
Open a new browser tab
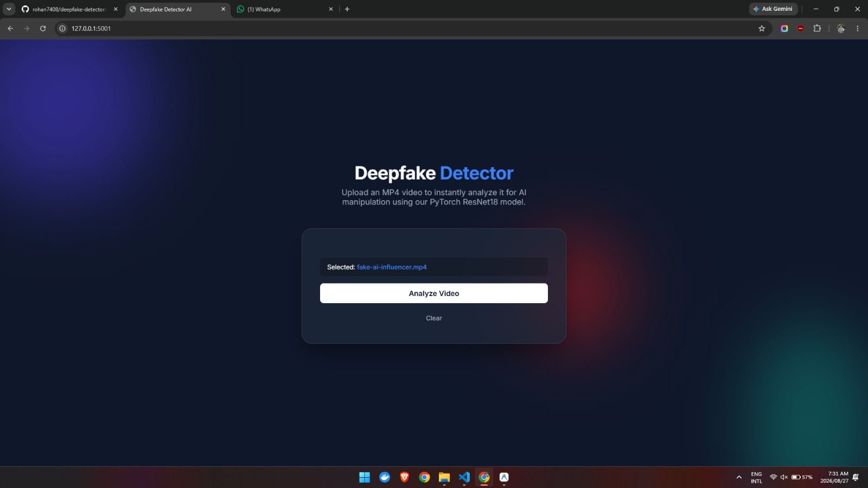point(347,9)
